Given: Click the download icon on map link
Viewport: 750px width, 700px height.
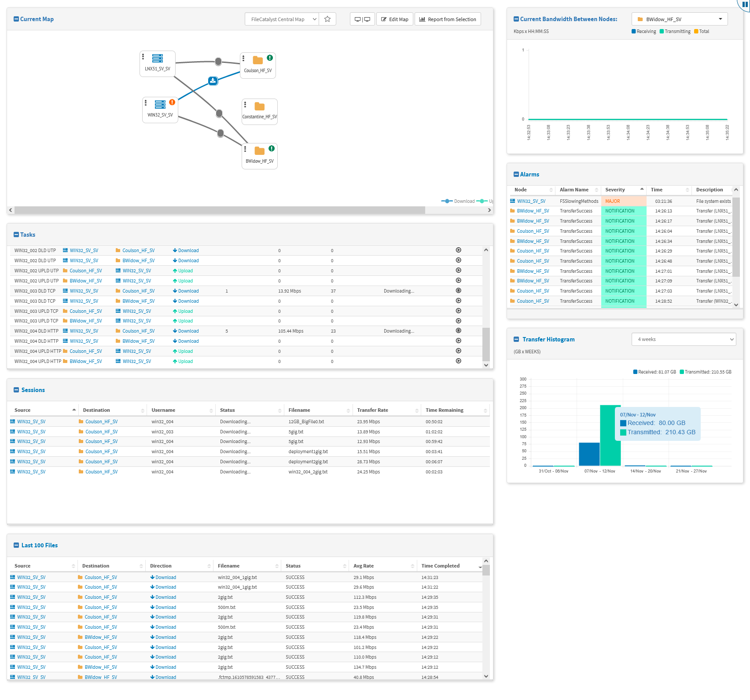Looking at the screenshot, I should point(213,81).
